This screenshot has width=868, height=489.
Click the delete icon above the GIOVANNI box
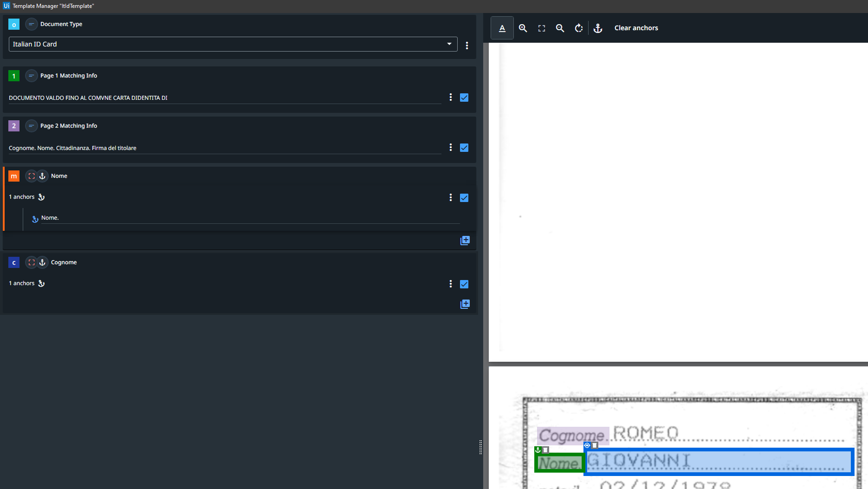(595, 445)
